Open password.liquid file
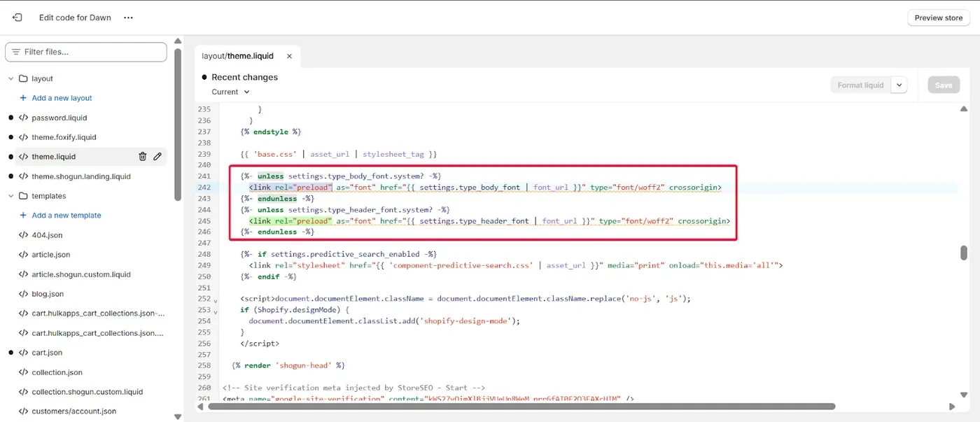 click(x=59, y=118)
